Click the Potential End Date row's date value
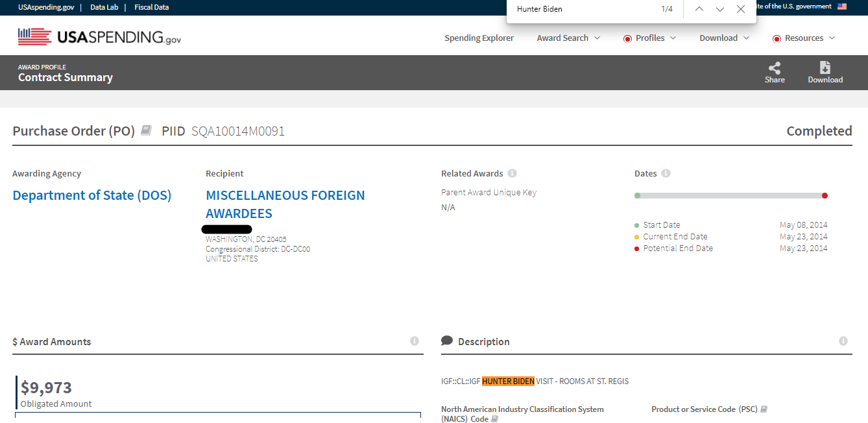Screen dimensions: 868x423 [804, 248]
